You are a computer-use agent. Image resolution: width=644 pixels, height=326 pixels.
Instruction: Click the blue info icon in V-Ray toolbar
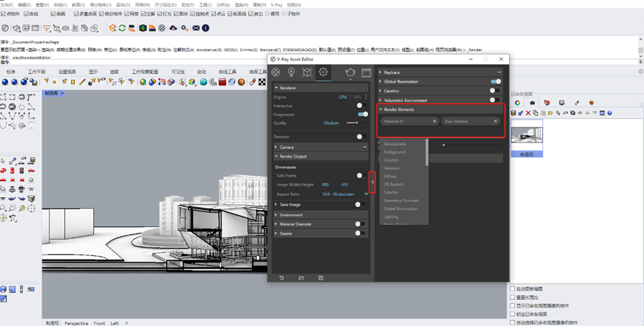coord(205,28)
